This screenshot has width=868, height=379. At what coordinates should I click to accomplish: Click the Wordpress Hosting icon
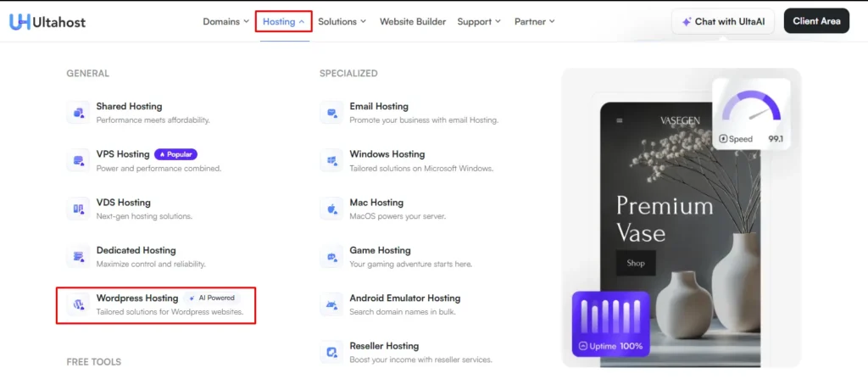pos(78,304)
